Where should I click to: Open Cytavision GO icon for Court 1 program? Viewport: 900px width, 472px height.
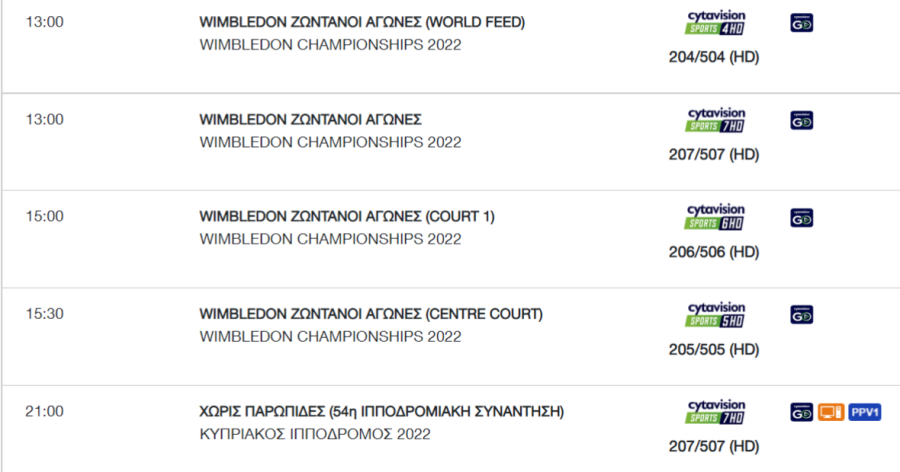tap(801, 218)
